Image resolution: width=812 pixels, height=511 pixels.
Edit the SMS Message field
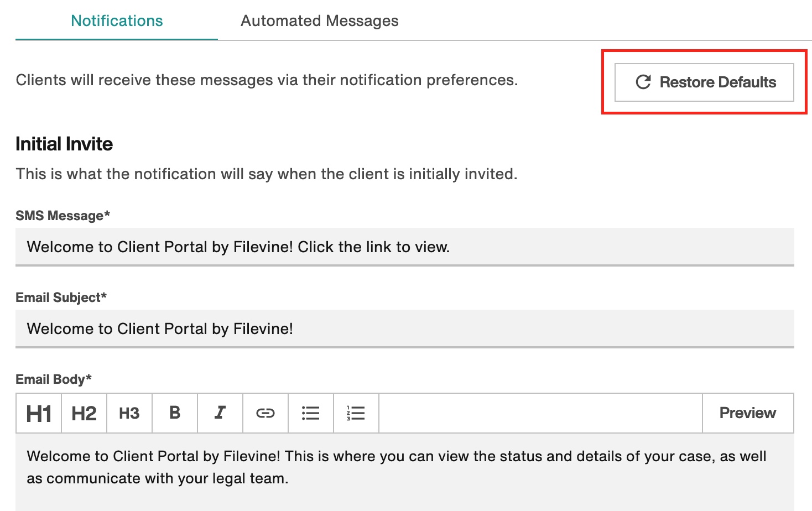405,247
